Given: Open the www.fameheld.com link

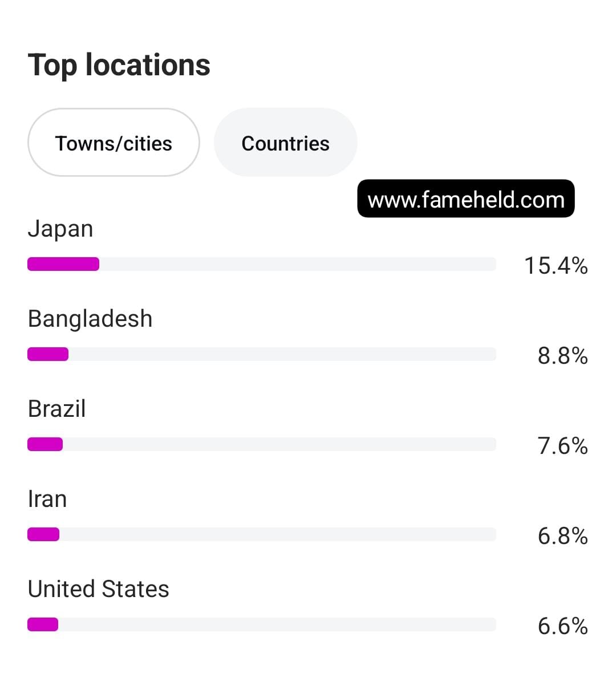Looking at the screenshot, I should pyautogui.click(x=466, y=199).
